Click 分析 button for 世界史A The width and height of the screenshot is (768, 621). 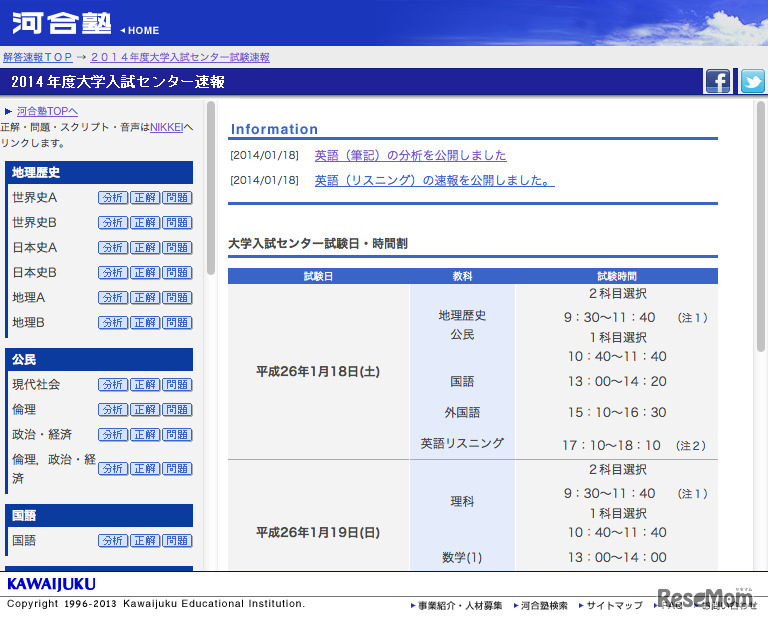tap(113, 197)
